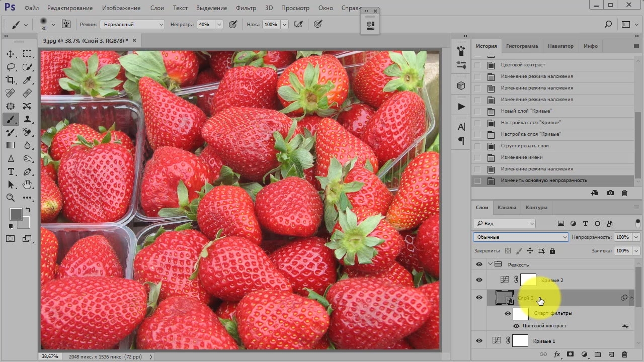Open the Actions panel play icon
644x362 pixels.
tap(461, 107)
